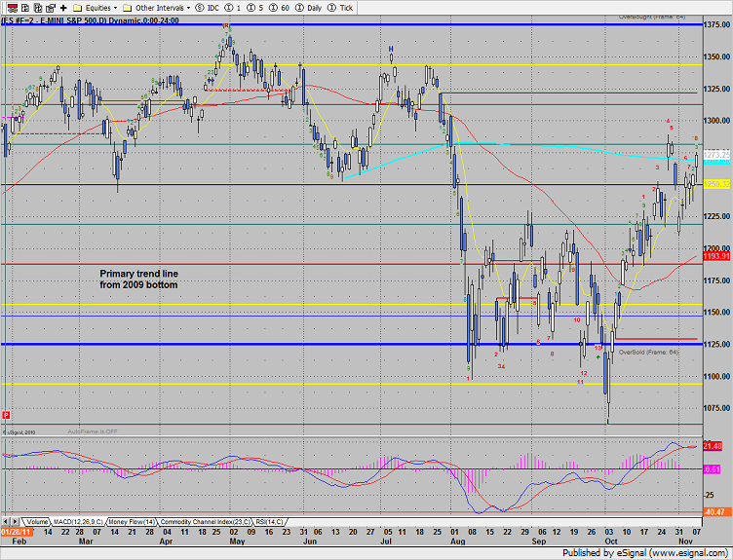
Task: Click the red 21.48 MACD value label
Action: coord(713,446)
